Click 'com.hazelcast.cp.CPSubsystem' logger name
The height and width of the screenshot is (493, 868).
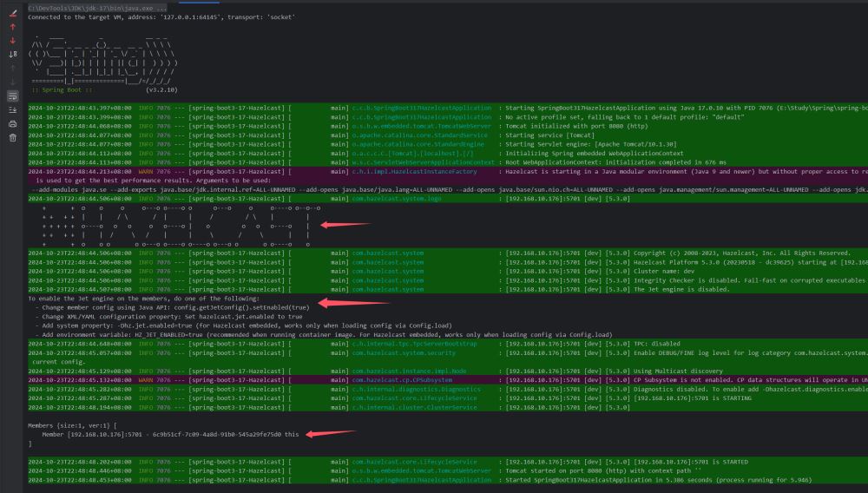[402, 380]
